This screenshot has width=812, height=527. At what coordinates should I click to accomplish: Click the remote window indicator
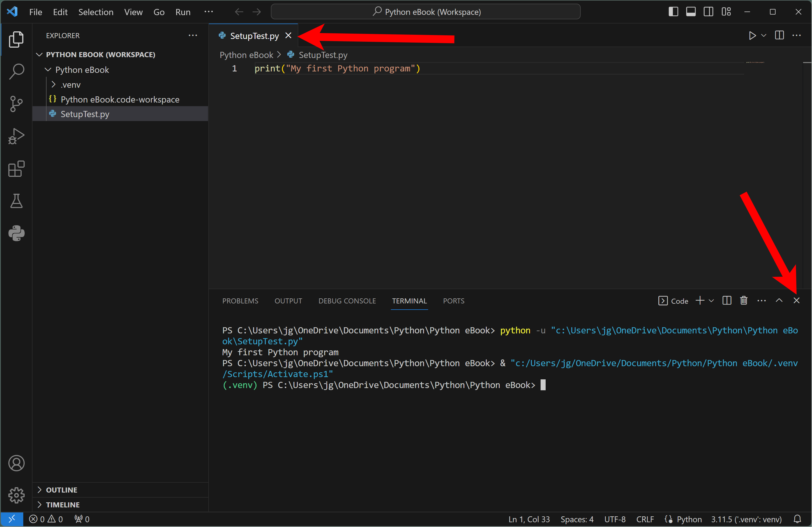(11, 519)
